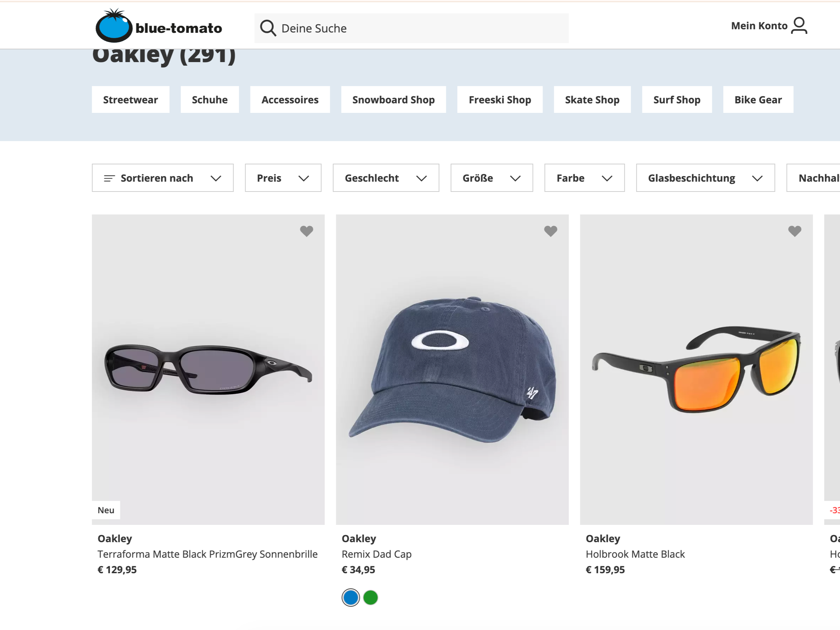The width and height of the screenshot is (840, 630).
Task: Go to the Snowboard Shop category
Action: click(x=393, y=99)
